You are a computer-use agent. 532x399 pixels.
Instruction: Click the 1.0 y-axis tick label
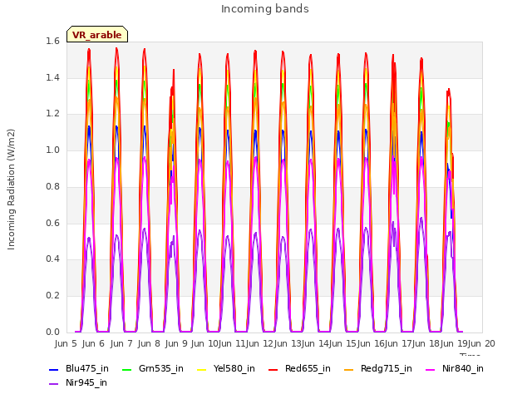point(52,150)
